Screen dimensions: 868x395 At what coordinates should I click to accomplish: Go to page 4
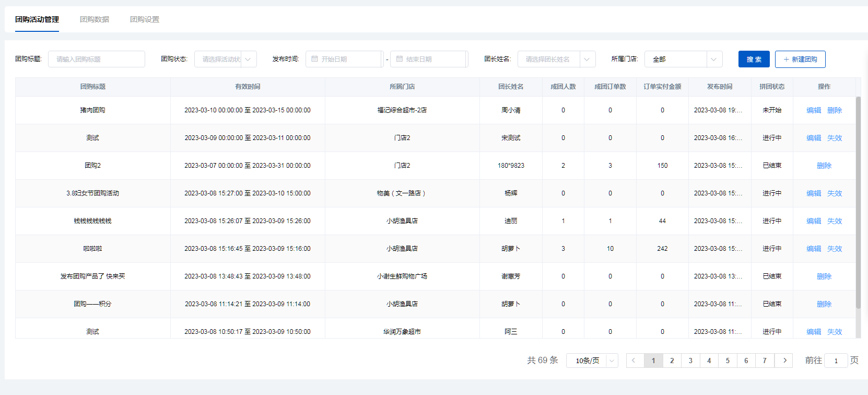pos(709,361)
